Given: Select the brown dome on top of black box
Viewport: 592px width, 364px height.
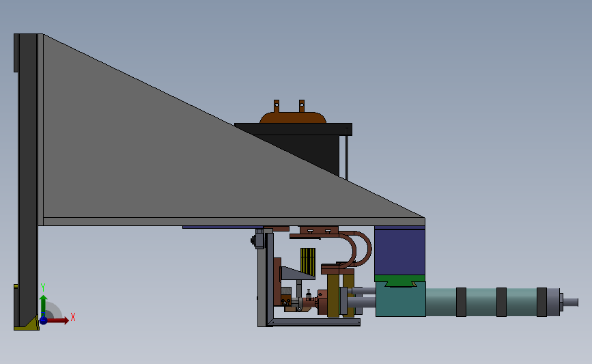Looking at the screenshot, I should tap(293, 117).
